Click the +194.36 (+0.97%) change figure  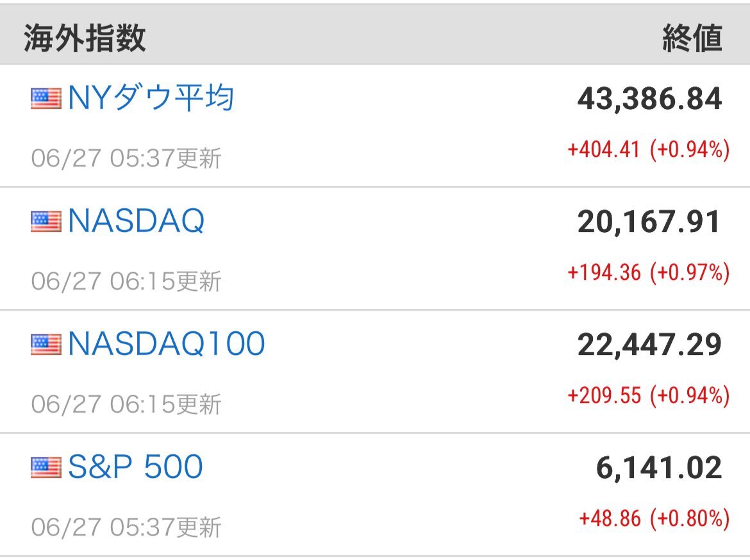[x=649, y=272]
